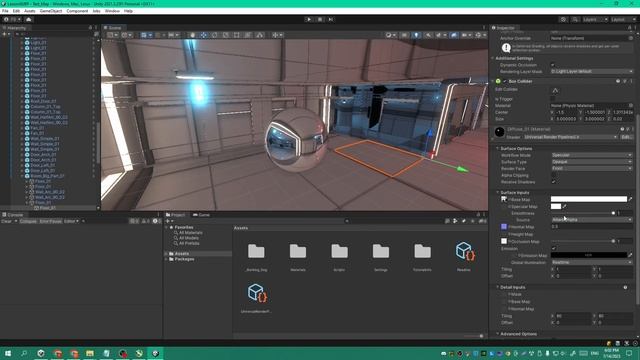The width and height of the screenshot is (640, 360).
Task: Open the Base Map white color swatch
Action: (589, 199)
